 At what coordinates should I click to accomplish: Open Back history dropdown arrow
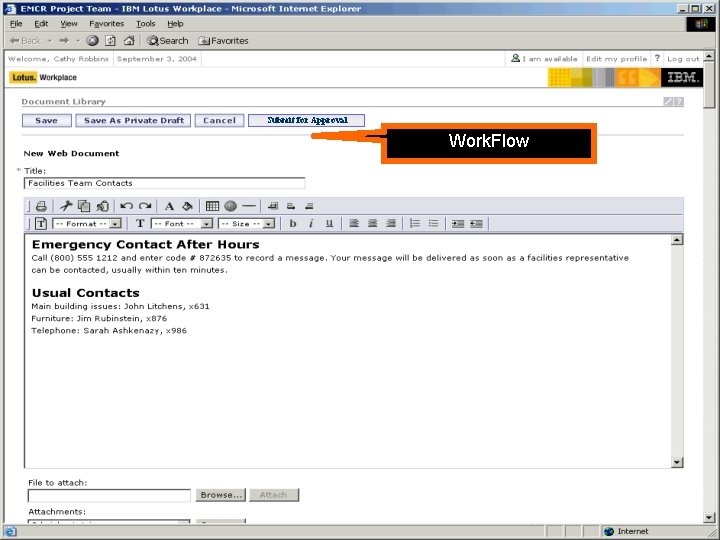[x=50, y=41]
